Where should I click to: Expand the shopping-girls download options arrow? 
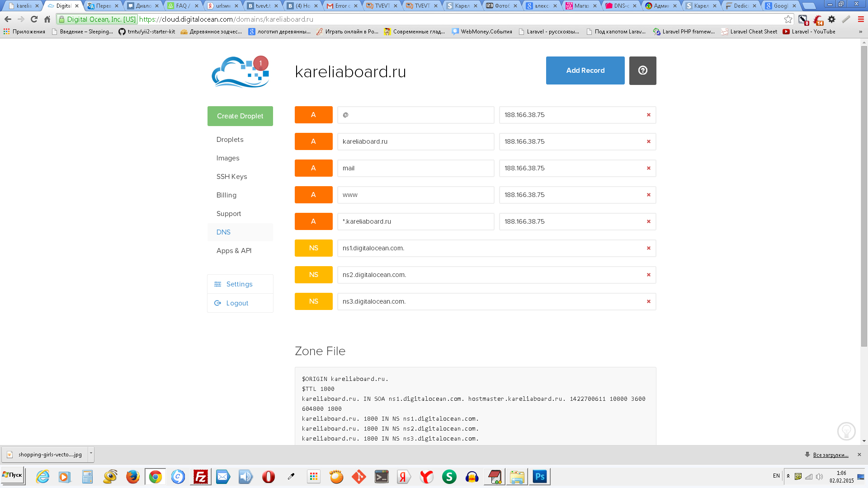click(91, 454)
